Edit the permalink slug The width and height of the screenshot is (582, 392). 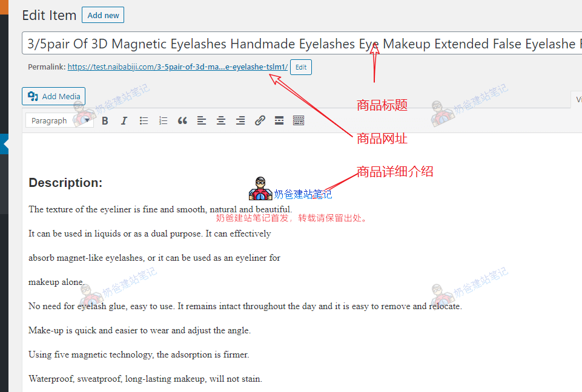point(301,67)
